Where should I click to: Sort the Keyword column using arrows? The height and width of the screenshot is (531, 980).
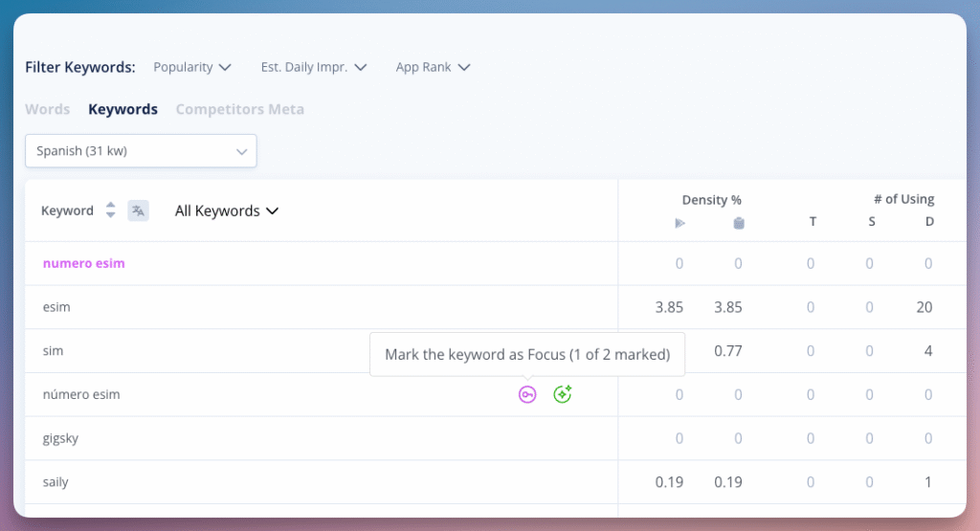point(110,210)
